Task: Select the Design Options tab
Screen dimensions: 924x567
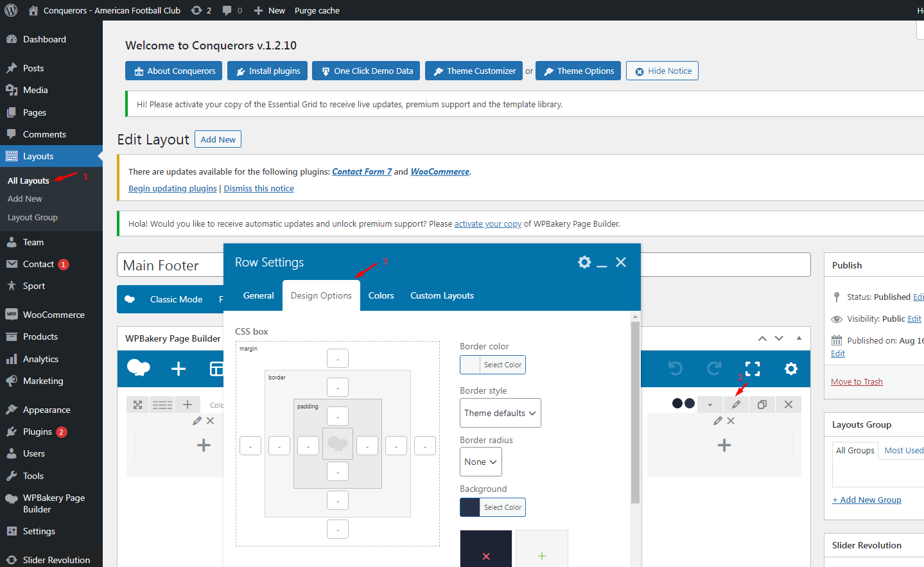Action: click(x=321, y=295)
